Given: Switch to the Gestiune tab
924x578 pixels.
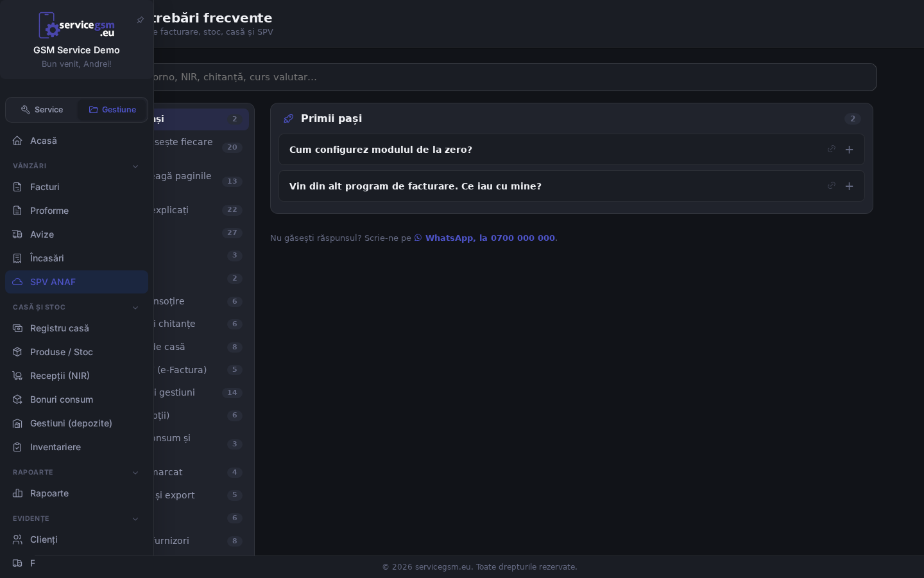Looking at the screenshot, I should click(x=112, y=110).
